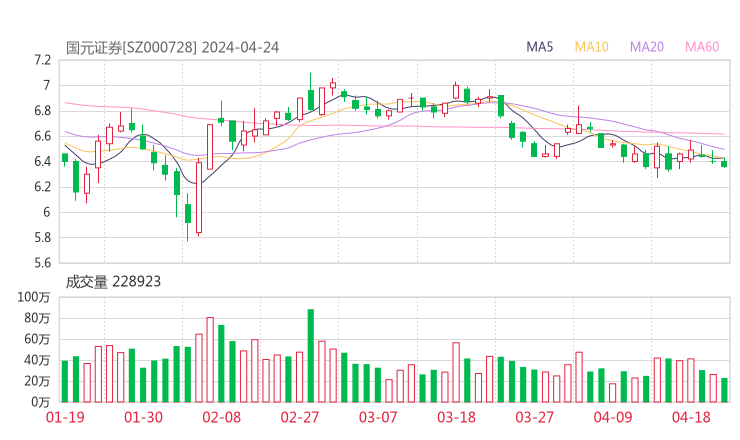The image size is (740, 440).
Task: Click the 02-08 date axis label
Action: tap(221, 417)
